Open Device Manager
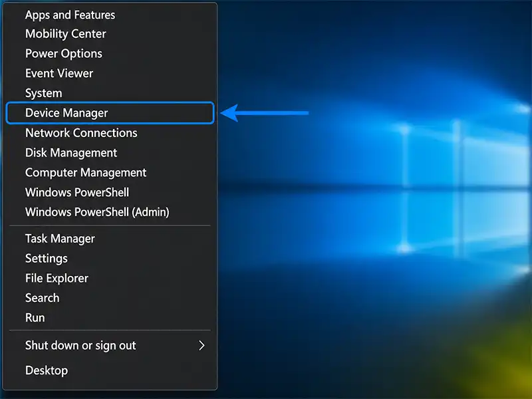Screen dimensions: 532x399 (110, 112)
